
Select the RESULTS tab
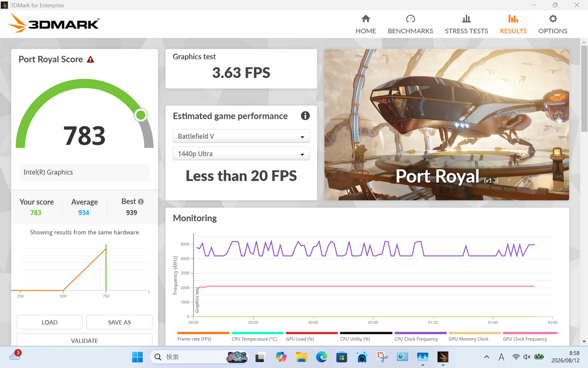pyautogui.click(x=513, y=25)
